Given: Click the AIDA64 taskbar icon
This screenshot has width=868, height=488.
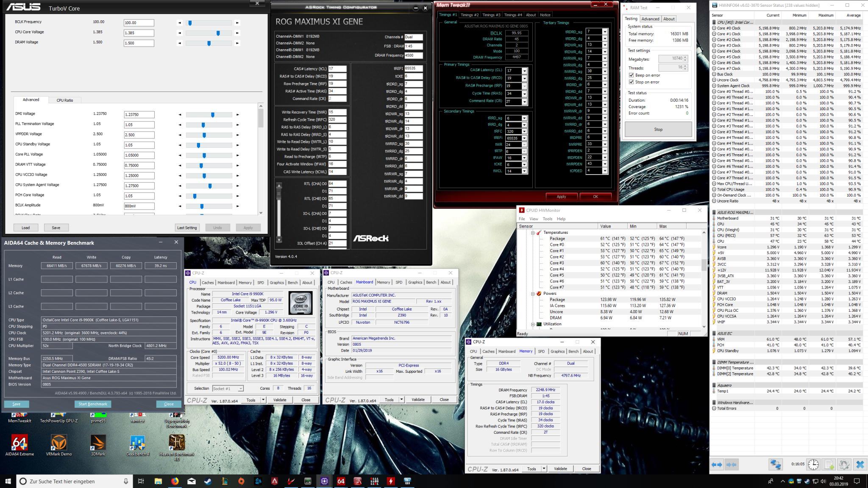Looking at the screenshot, I should point(341,481).
